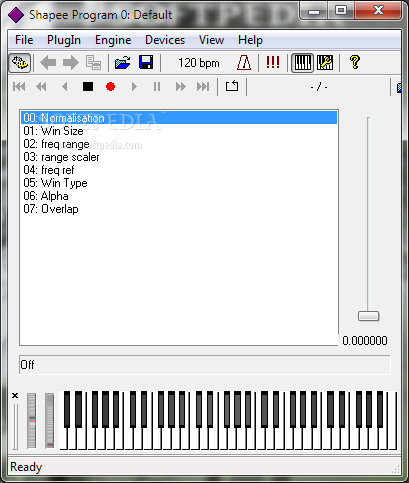This screenshot has width=409, height=483.
Task: Toggle the metronome icon
Action: (244, 63)
